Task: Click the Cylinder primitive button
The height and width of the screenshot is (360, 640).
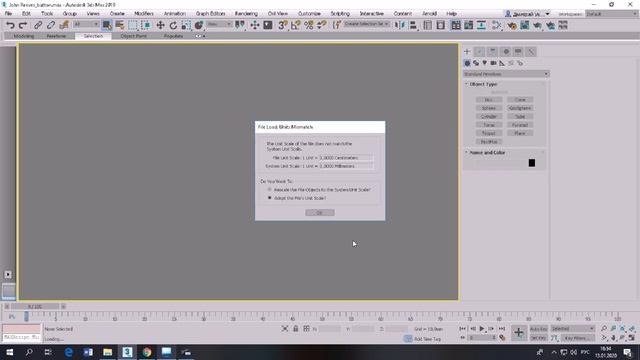Action: [489, 116]
